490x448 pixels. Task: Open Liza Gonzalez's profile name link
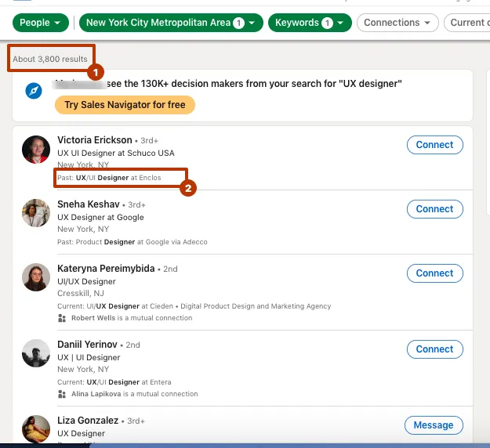pos(88,421)
